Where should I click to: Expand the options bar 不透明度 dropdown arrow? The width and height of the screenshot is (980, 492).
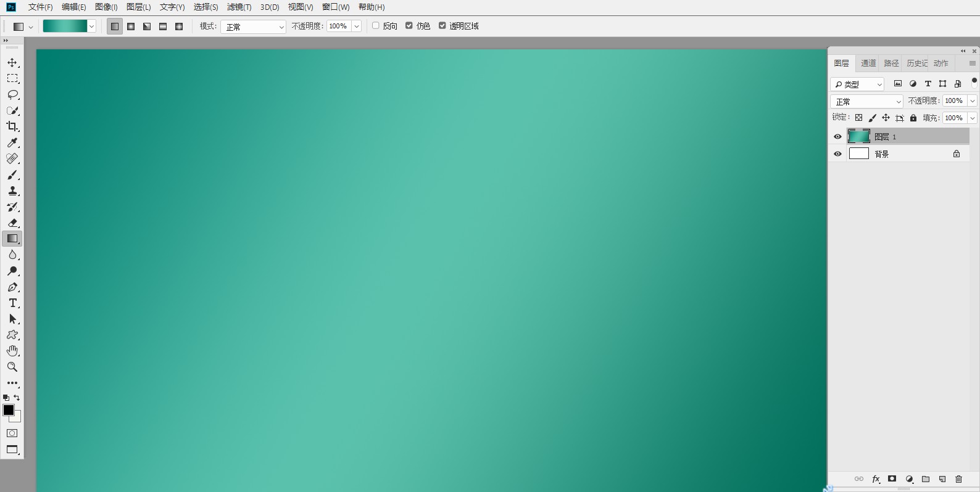point(357,27)
